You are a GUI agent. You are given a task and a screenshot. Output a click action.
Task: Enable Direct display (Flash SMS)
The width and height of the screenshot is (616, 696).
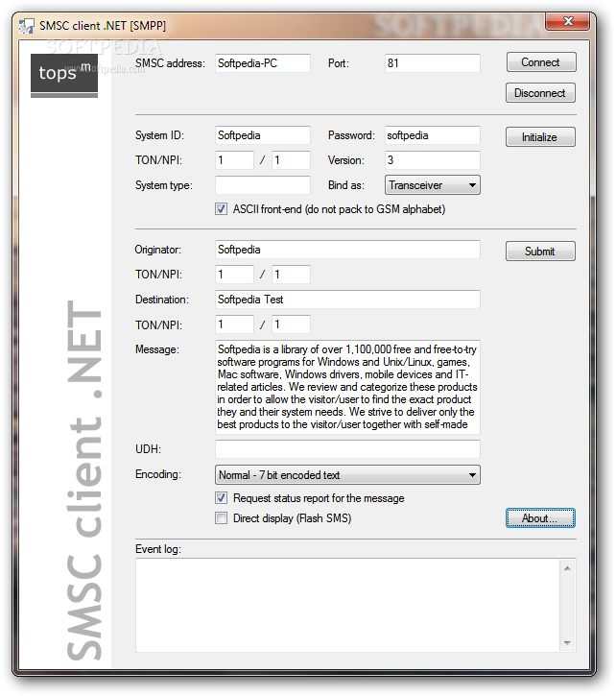221,518
